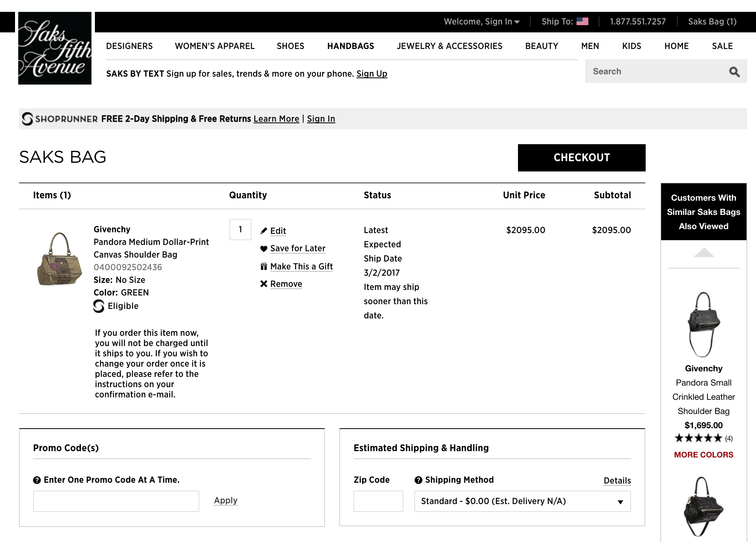
Task: Click the second black bag thumbnail below MORE COLORS
Action: [703, 506]
